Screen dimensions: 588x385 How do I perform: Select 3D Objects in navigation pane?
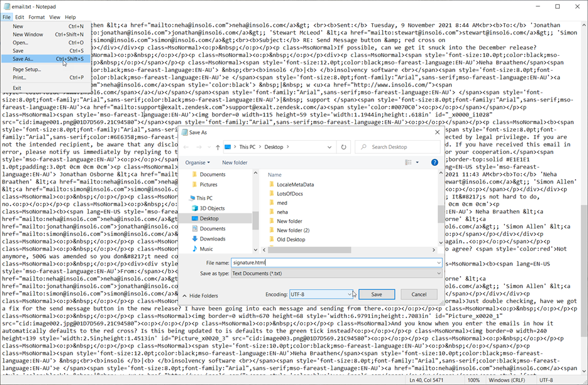[x=212, y=208]
